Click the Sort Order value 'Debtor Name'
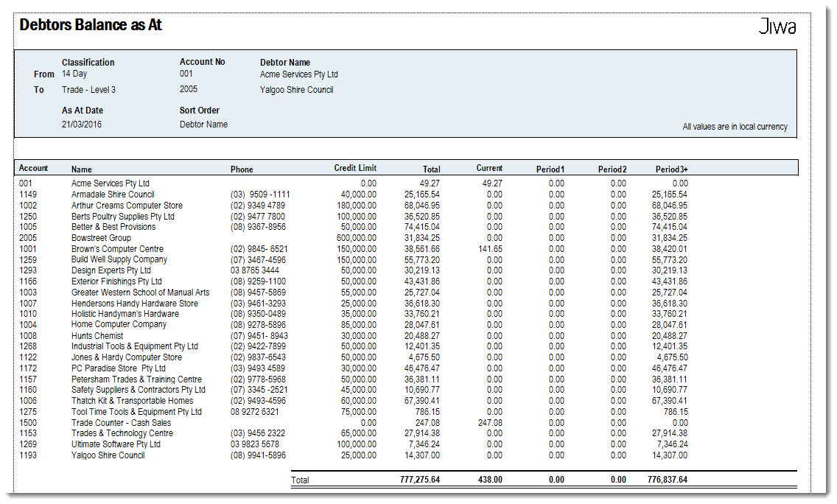837x504 pixels. [x=203, y=125]
